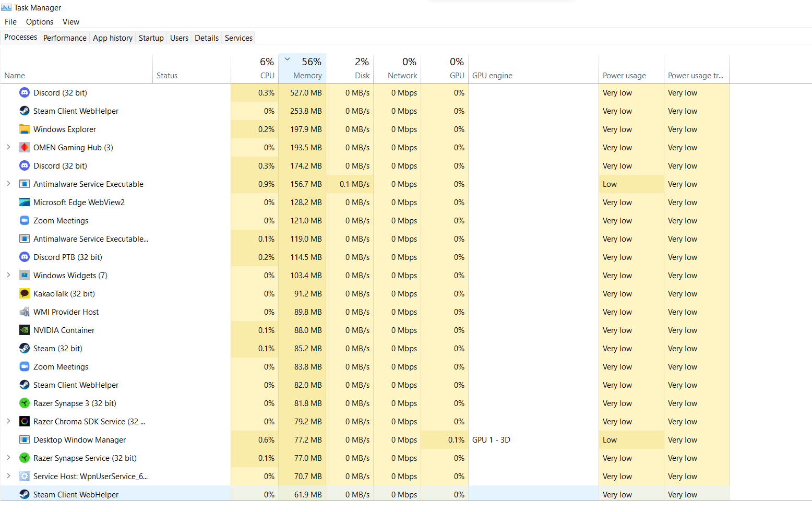812x512 pixels.
Task: Click Antimalware Service Executable icon at 156.7 MB
Action: coord(25,184)
